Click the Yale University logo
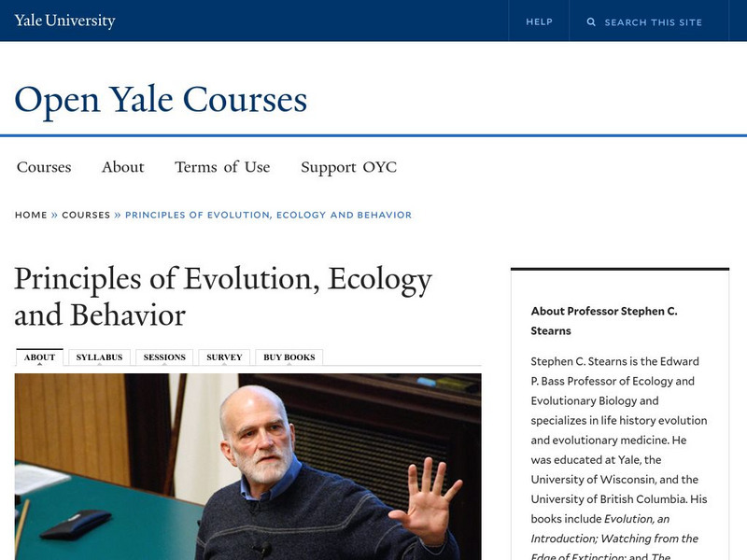This screenshot has height=560, width=747. click(64, 21)
